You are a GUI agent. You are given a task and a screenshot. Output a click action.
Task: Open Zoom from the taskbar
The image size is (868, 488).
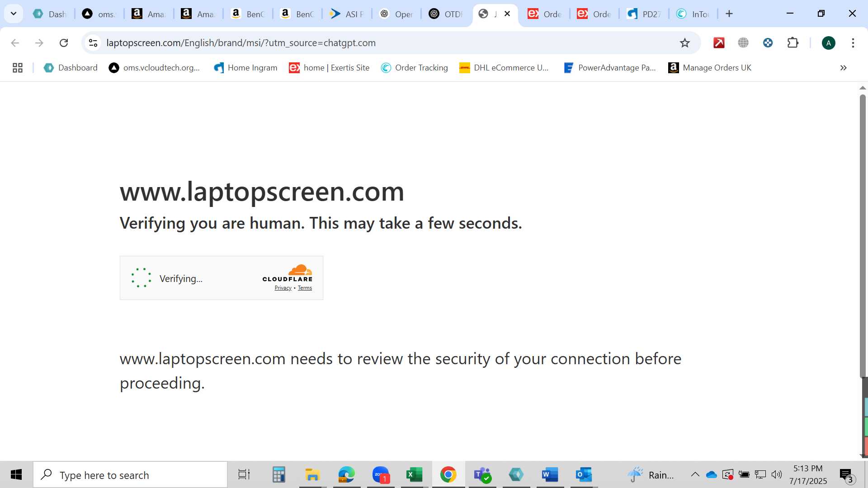click(x=381, y=474)
